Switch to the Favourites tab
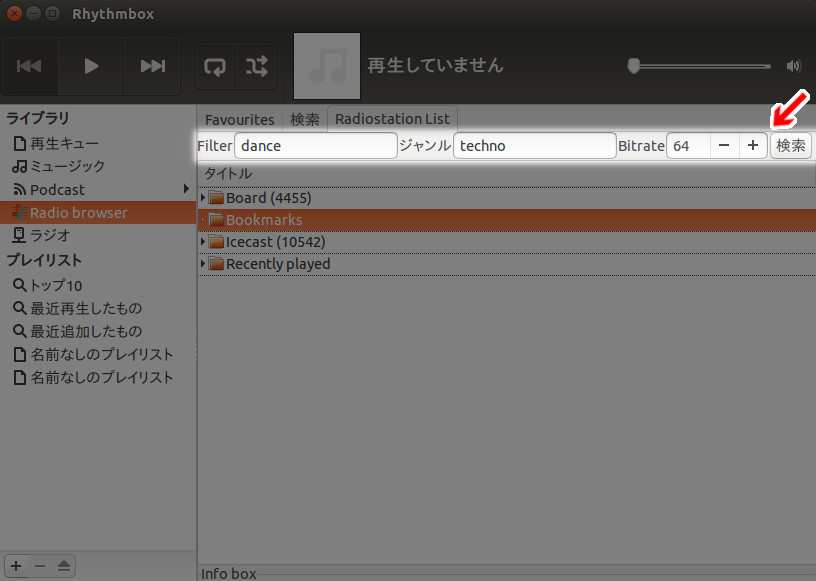The height and width of the screenshot is (581, 816). click(239, 118)
